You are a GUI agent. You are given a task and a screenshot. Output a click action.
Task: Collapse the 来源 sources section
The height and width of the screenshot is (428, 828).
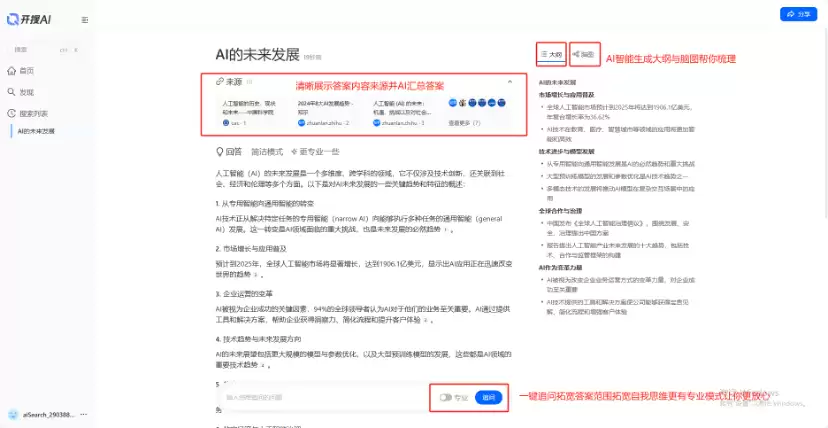point(510,82)
